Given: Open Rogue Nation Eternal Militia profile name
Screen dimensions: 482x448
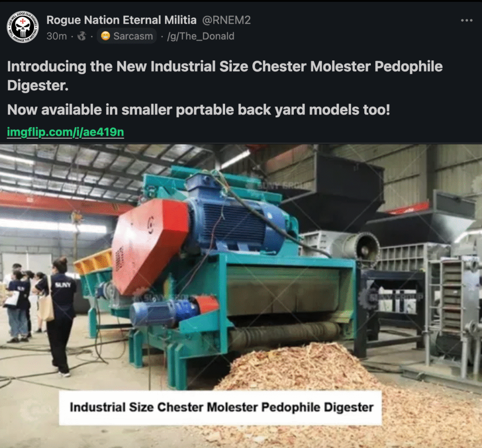Looking at the screenshot, I should coord(121,20).
